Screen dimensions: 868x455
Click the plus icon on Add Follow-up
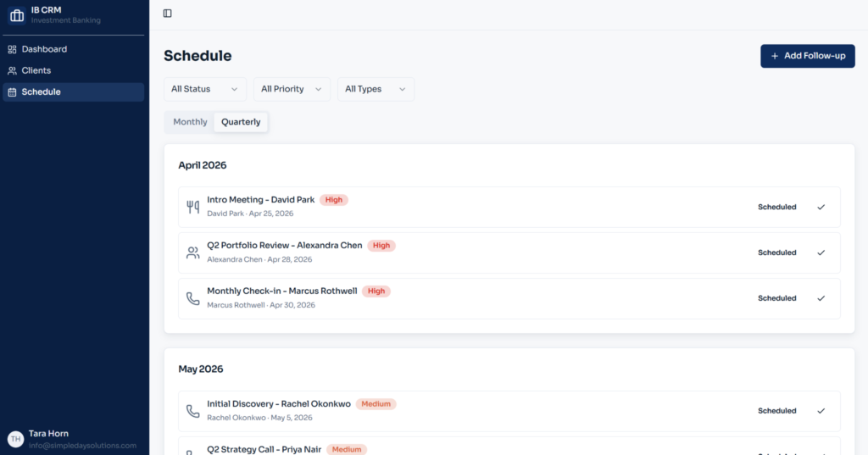775,56
